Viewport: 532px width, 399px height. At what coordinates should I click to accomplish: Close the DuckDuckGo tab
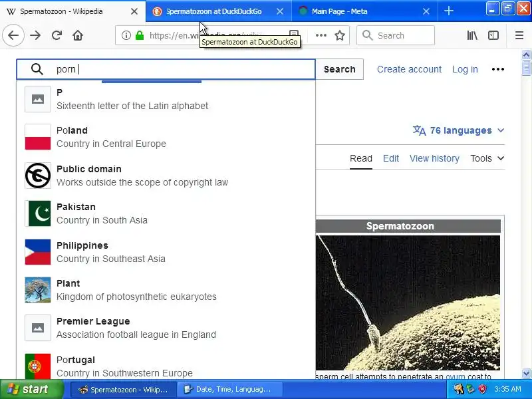tap(280, 11)
